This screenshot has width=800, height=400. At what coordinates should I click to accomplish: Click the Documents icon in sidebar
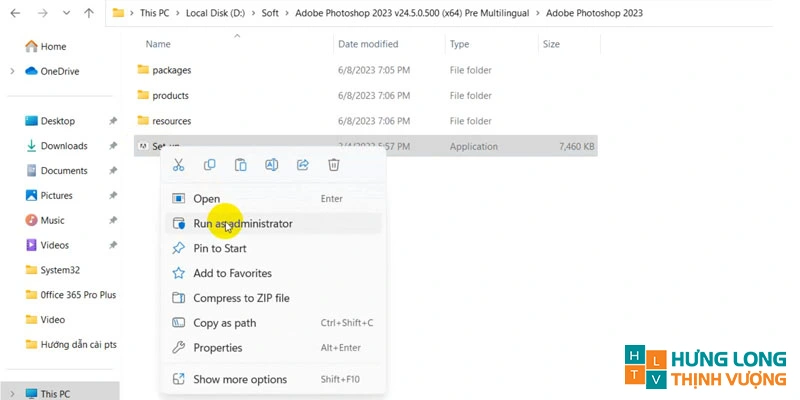pyautogui.click(x=31, y=170)
